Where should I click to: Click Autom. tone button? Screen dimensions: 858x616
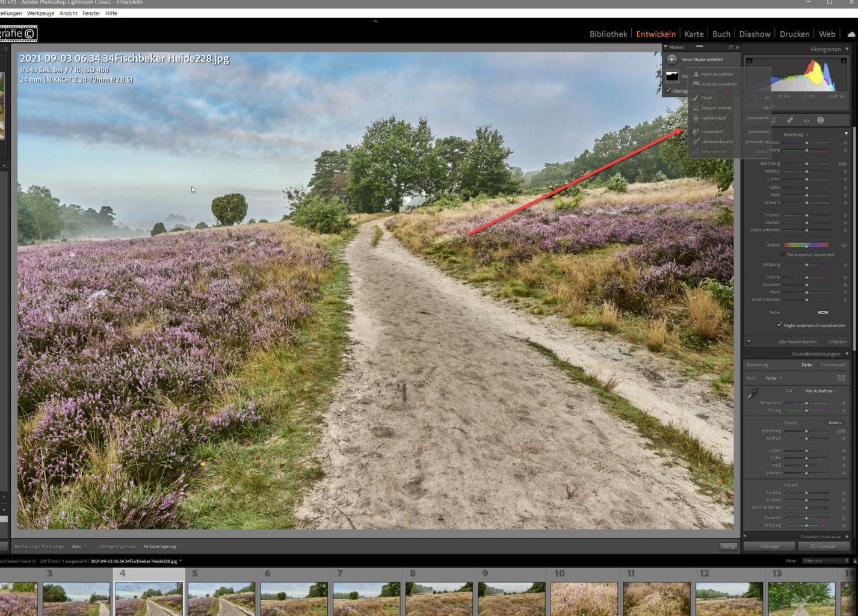(835, 422)
